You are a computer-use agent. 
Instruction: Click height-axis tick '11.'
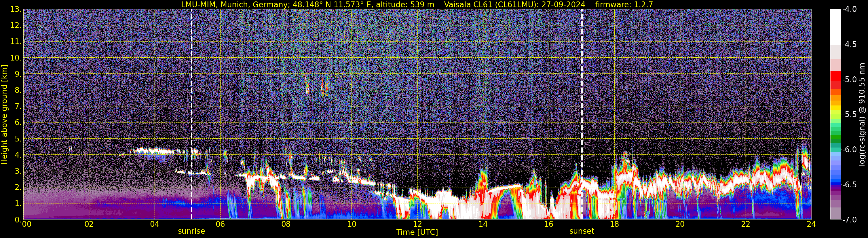(16, 41)
